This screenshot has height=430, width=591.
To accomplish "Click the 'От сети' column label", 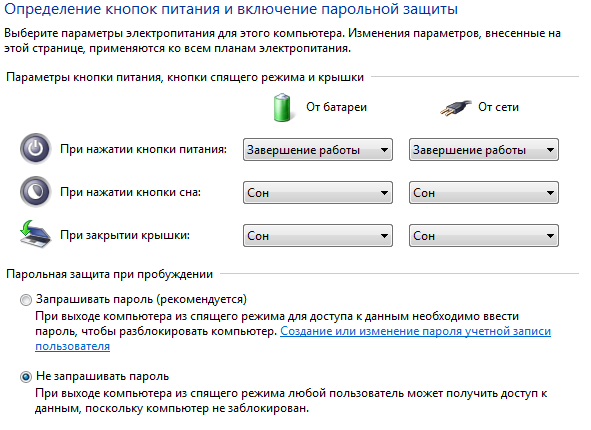I will [x=498, y=107].
